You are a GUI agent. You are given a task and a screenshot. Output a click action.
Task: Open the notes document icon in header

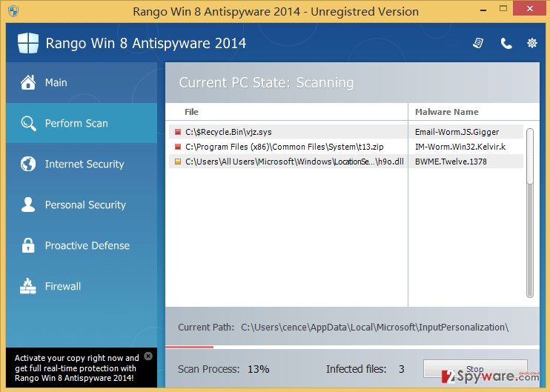[x=478, y=43]
